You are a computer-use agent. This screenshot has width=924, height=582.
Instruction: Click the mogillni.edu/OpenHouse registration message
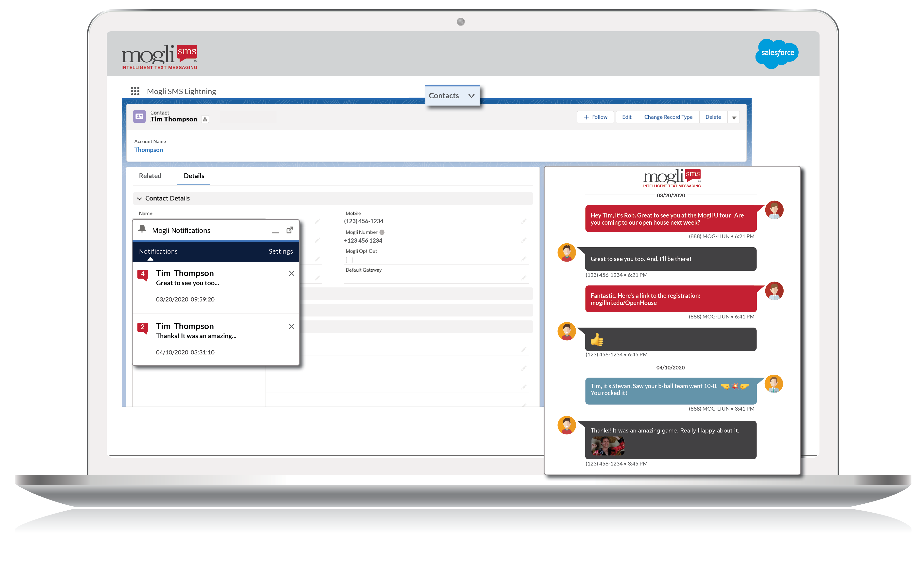(670, 299)
